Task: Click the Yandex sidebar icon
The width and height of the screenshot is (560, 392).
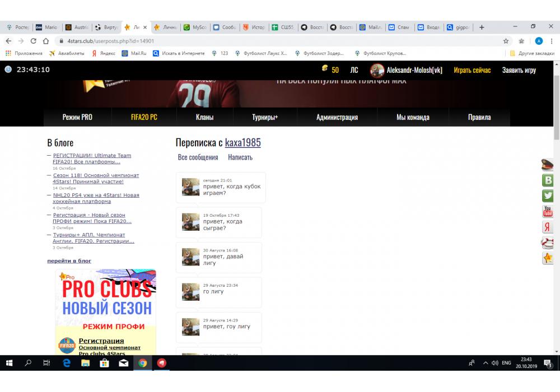Action: point(548,227)
